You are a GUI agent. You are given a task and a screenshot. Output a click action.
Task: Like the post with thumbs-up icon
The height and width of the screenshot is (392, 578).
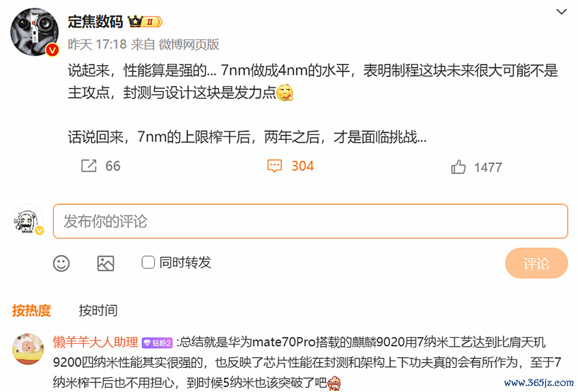[458, 167]
